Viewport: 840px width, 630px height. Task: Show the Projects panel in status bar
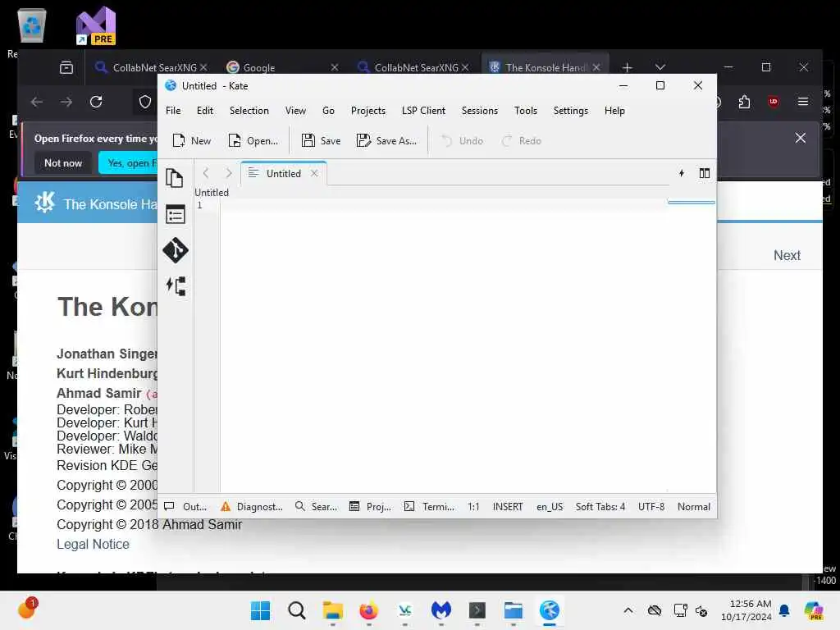point(370,507)
